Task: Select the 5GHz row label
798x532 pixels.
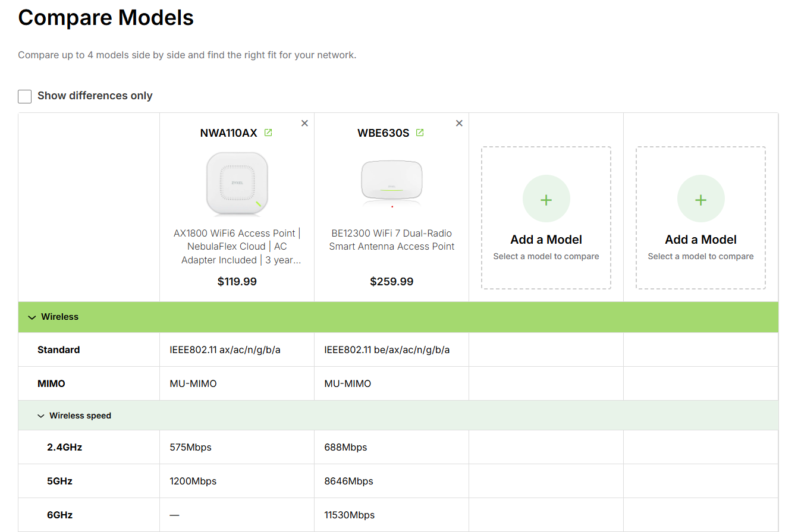Action: click(x=60, y=481)
